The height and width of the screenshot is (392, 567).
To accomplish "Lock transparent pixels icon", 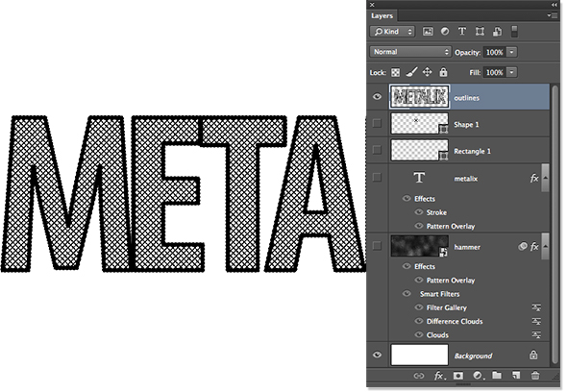I will tap(396, 72).
